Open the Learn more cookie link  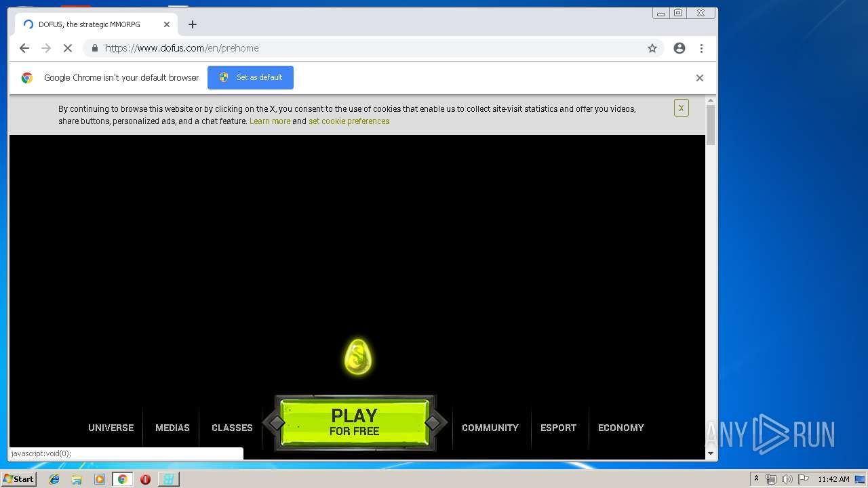270,121
